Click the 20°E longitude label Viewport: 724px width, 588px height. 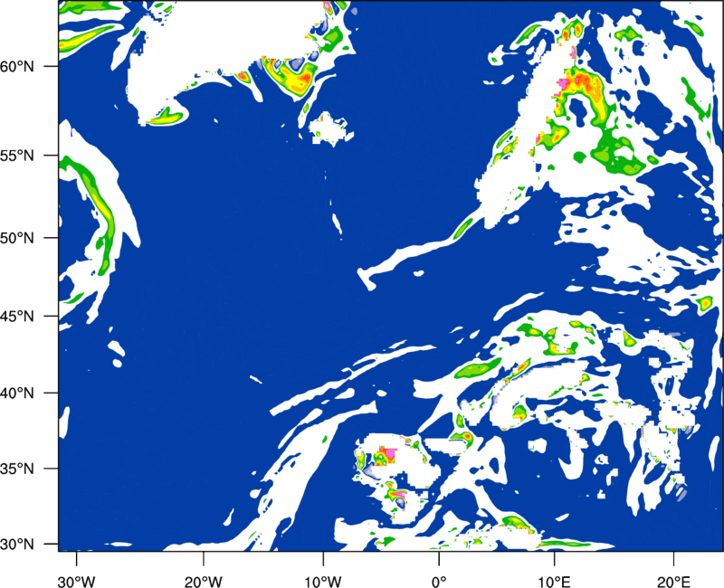pos(673,582)
